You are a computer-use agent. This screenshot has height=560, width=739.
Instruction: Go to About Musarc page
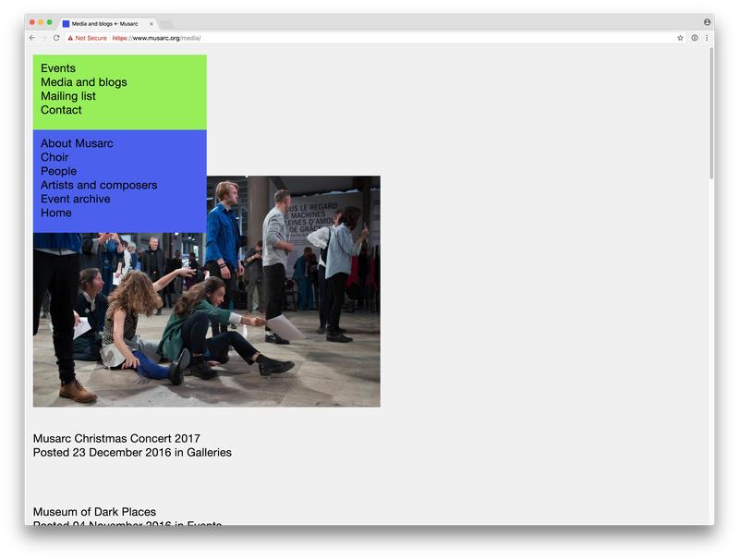(77, 143)
